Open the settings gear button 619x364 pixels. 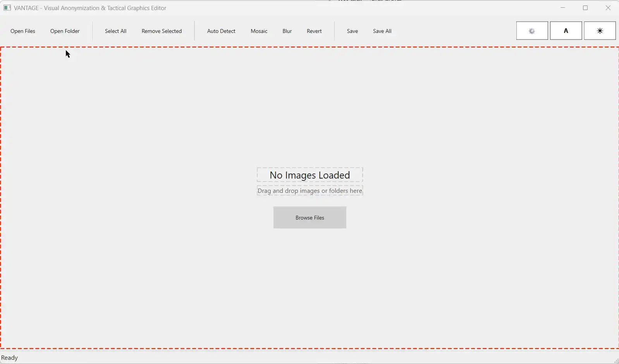[x=532, y=31]
